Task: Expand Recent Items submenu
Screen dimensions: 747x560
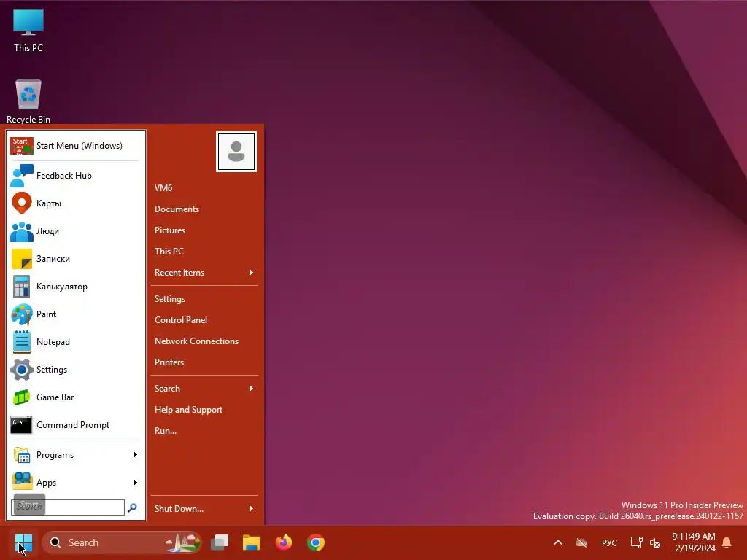Action: [204, 273]
